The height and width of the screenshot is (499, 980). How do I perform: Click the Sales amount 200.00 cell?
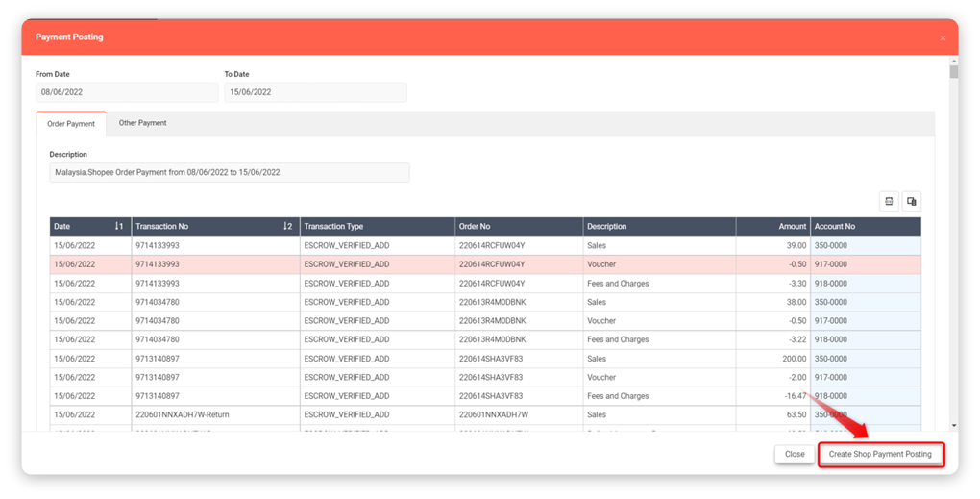tap(773, 359)
